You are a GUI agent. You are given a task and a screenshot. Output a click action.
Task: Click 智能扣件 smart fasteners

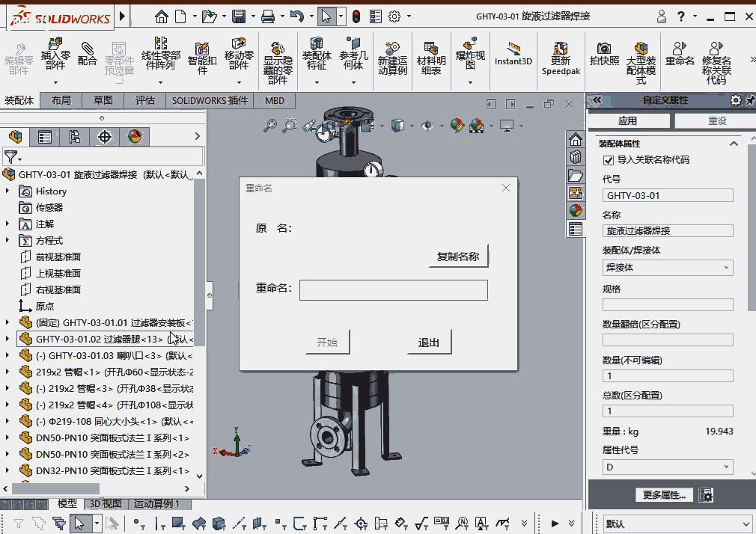point(202,59)
